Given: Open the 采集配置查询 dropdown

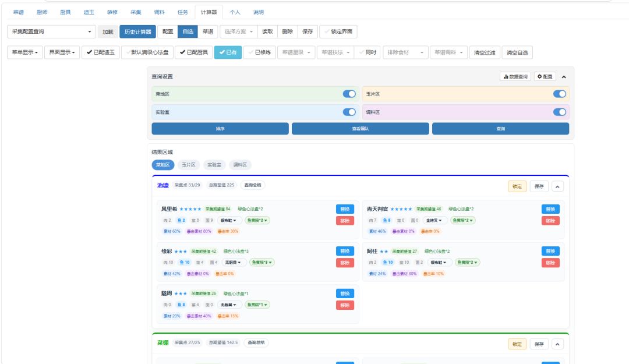Looking at the screenshot, I should tap(51, 31).
